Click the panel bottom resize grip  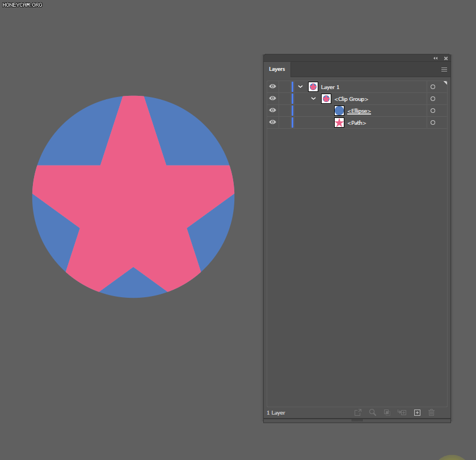click(x=357, y=420)
